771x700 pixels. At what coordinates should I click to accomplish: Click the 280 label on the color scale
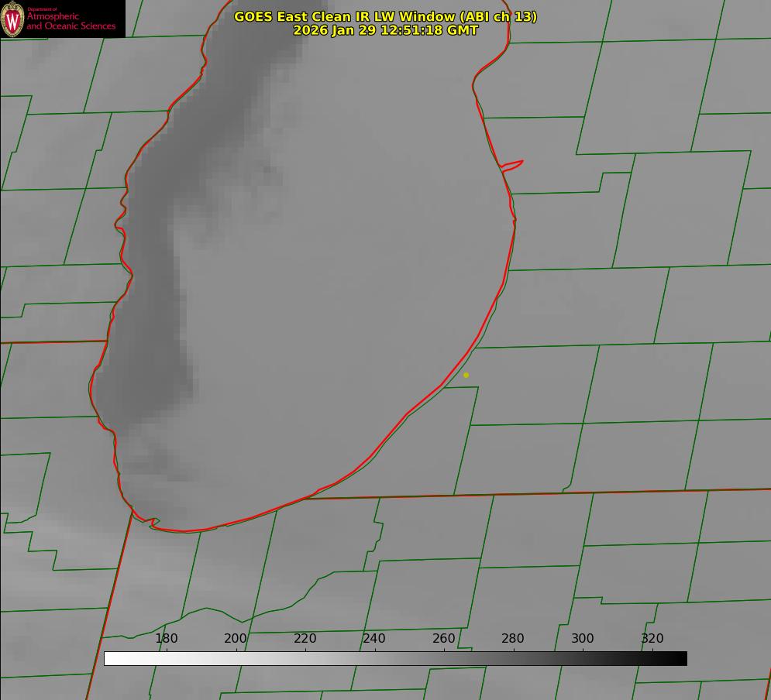(513, 638)
